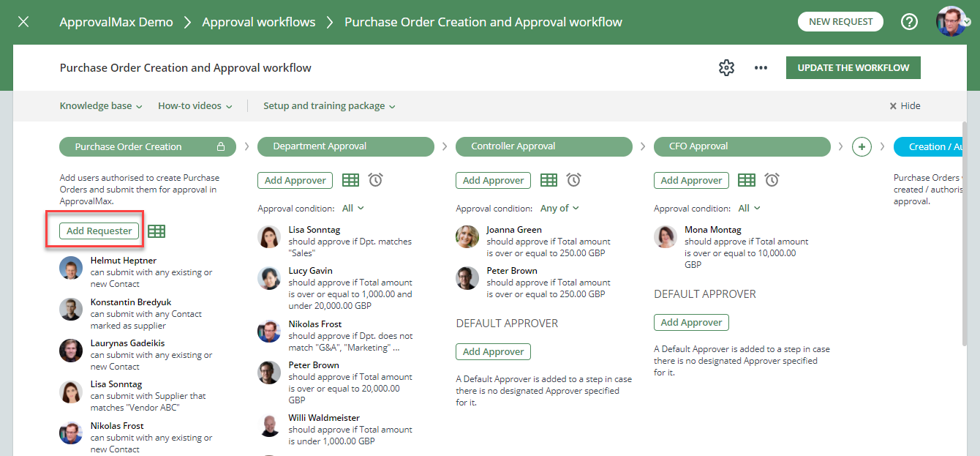The image size is (980, 456).
Task: Add a new step with plus circle icon
Action: point(862,146)
